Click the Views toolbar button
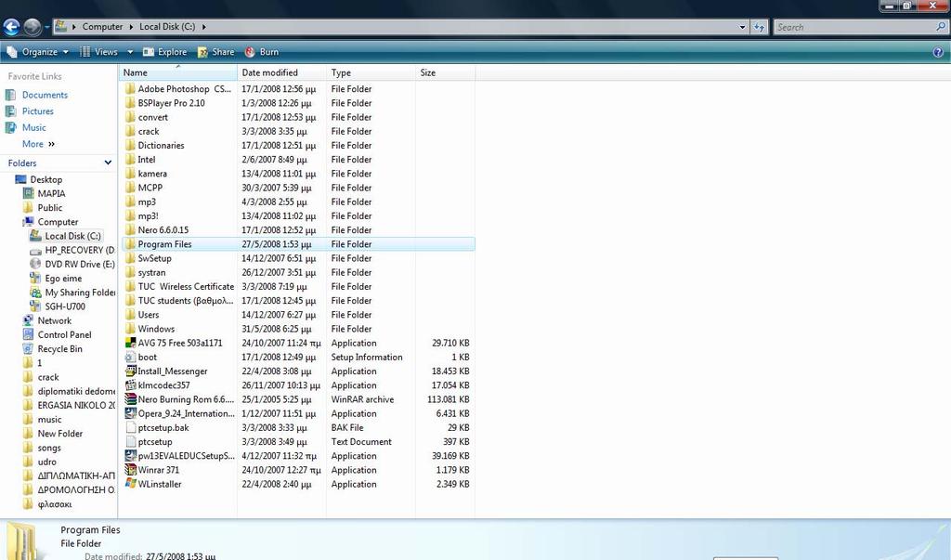The image size is (951, 560). 98,52
